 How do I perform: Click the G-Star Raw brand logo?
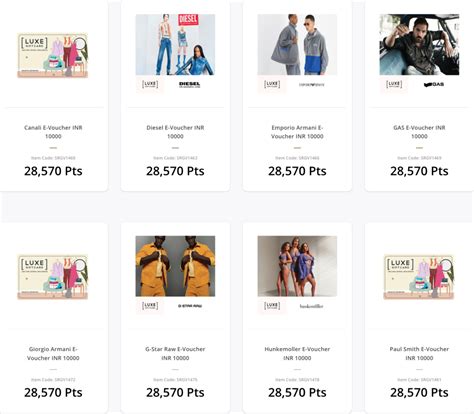pos(190,306)
